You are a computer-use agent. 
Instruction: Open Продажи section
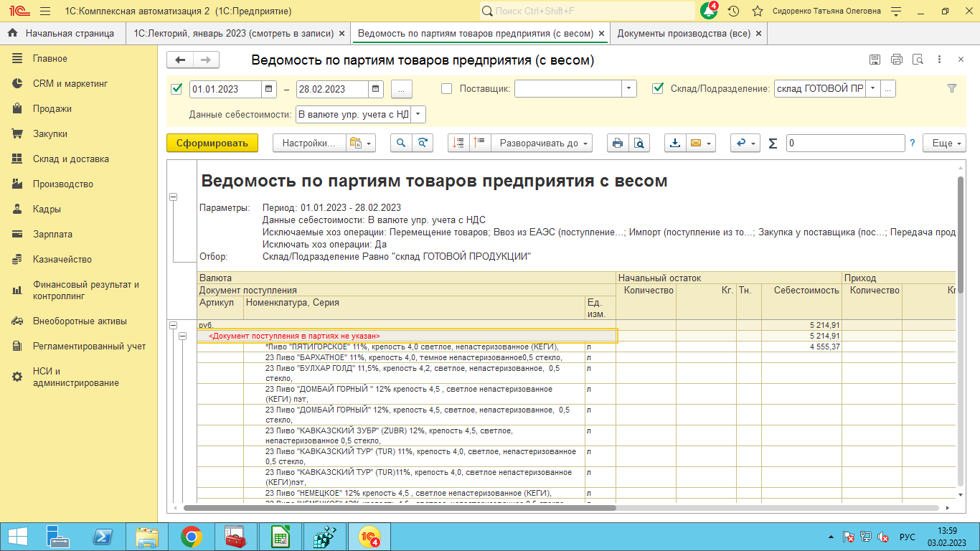click(52, 109)
